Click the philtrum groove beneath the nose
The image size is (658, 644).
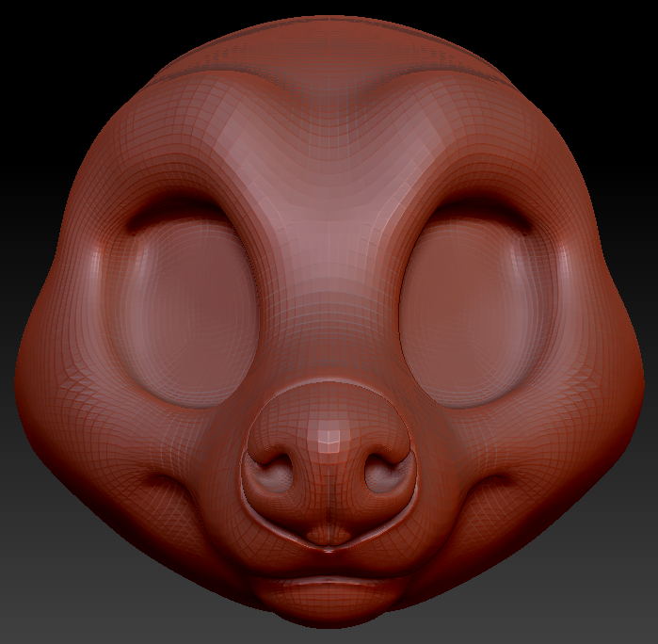pyautogui.click(x=329, y=534)
